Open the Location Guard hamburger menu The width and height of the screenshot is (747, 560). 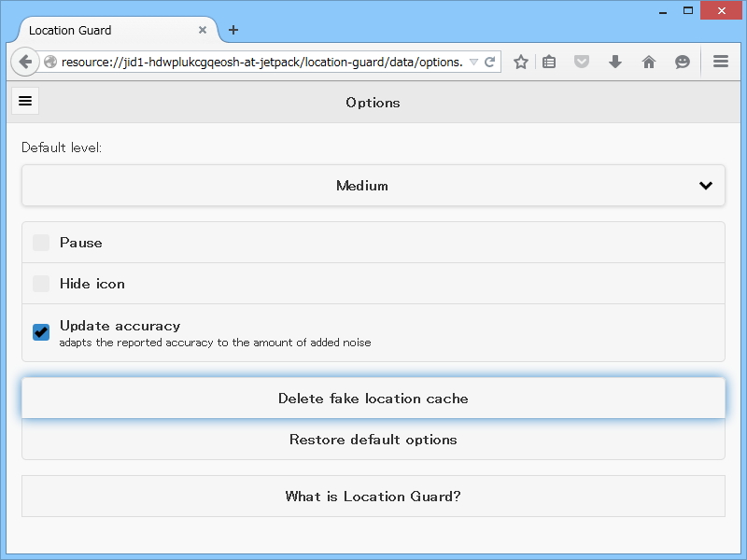point(25,101)
